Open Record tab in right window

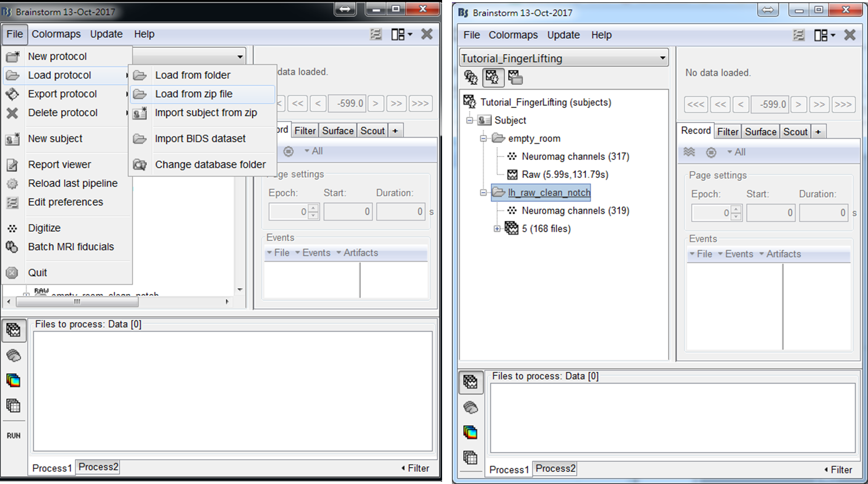(x=696, y=131)
